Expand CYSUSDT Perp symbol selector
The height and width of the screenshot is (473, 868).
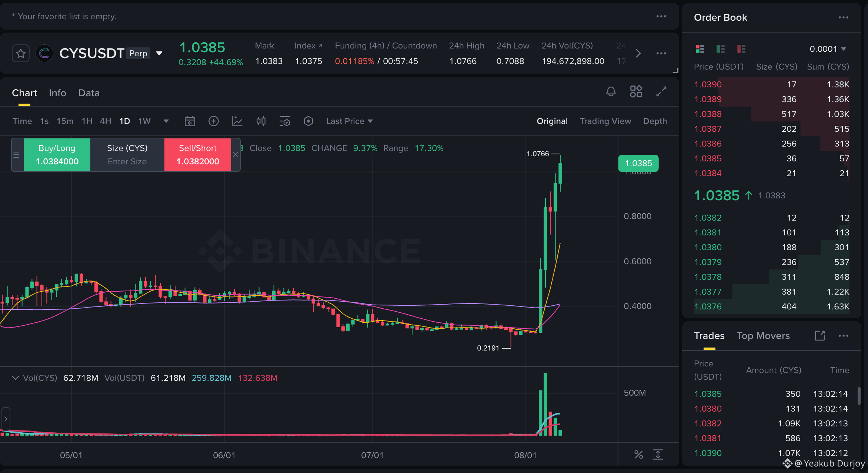159,53
